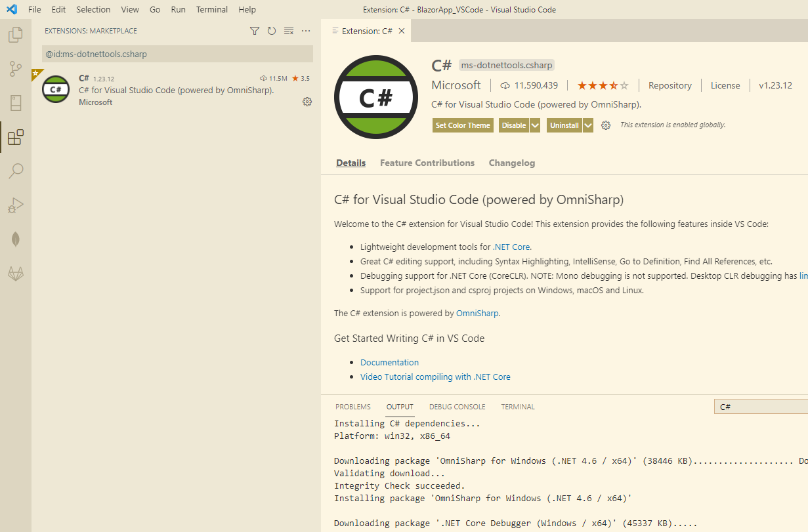Refresh the extensions marketplace list
Viewport: 808px width, 532px height.
pyautogui.click(x=272, y=31)
